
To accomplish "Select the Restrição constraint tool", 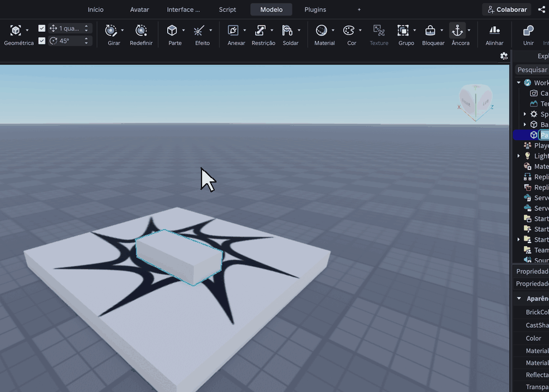I will tap(260, 31).
